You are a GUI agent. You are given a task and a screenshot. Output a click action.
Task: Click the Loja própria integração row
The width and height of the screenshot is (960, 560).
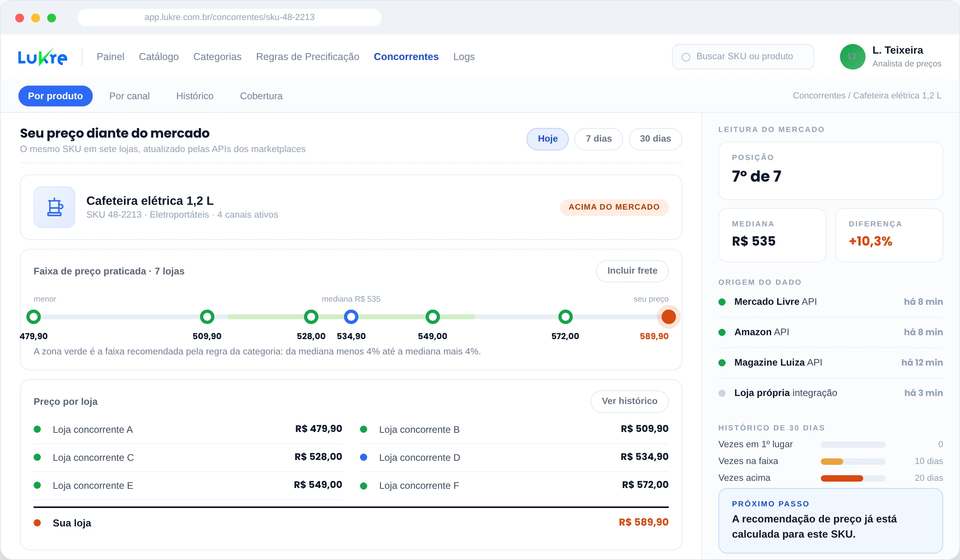(x=830, y=393)
